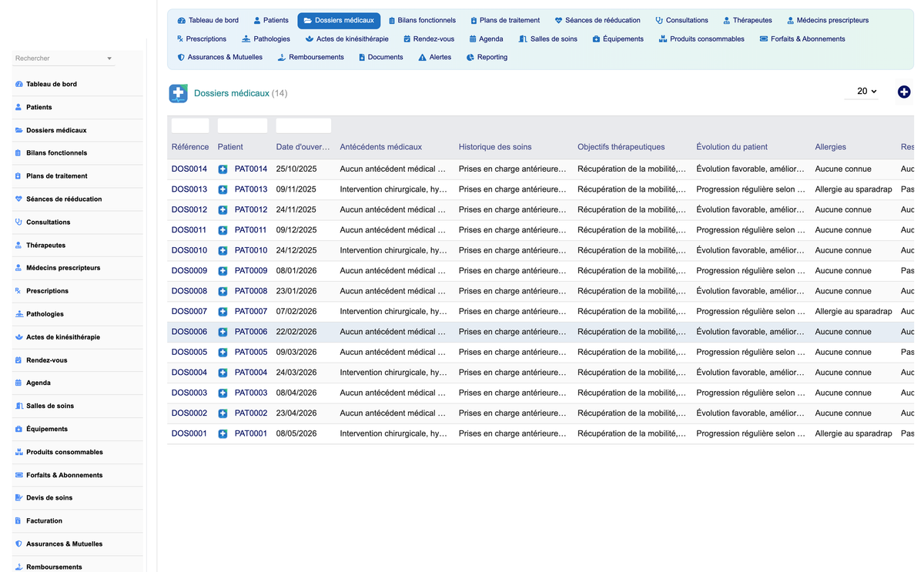Sort by the Historique des soins column header
The height and width of the screenshot is (572, 924).
(495, 147)
